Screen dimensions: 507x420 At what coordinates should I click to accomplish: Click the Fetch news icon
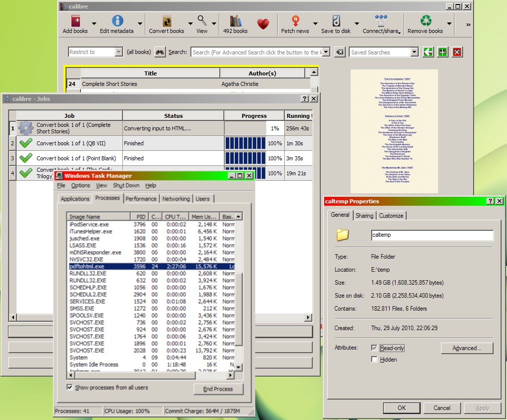tap(295, 21)
